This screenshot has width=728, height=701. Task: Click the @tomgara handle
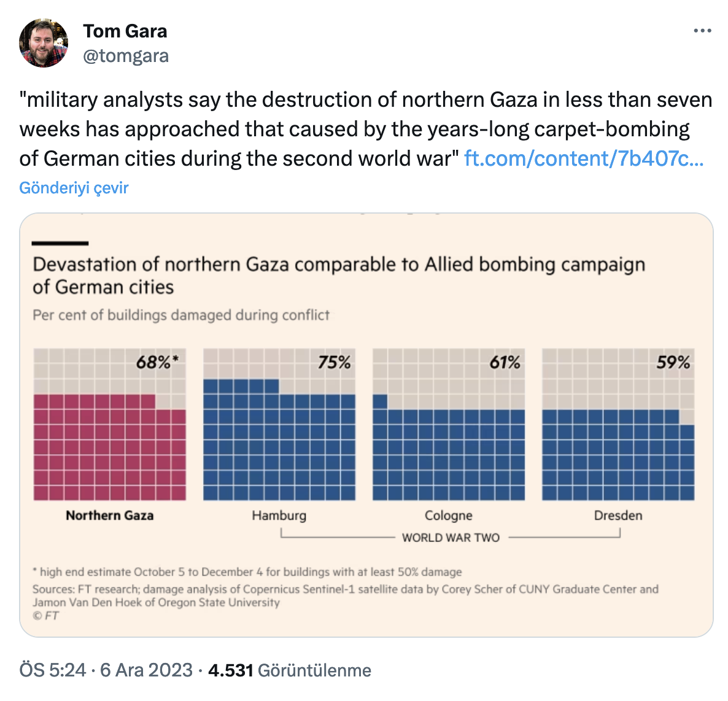pos(126,56)
